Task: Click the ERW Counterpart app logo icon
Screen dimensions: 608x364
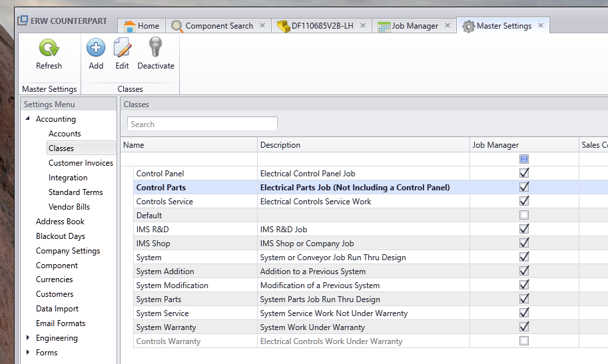Action: coord(23,21)
